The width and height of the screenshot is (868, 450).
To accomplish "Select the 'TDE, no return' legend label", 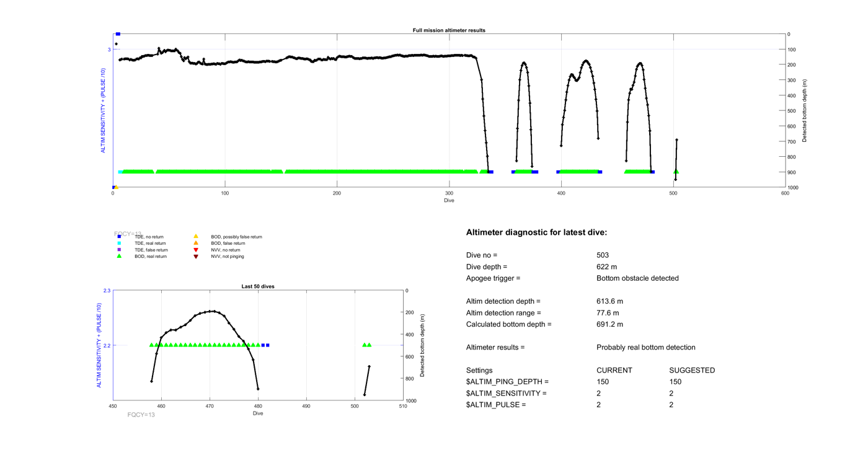I will click(x=149, y=237).
